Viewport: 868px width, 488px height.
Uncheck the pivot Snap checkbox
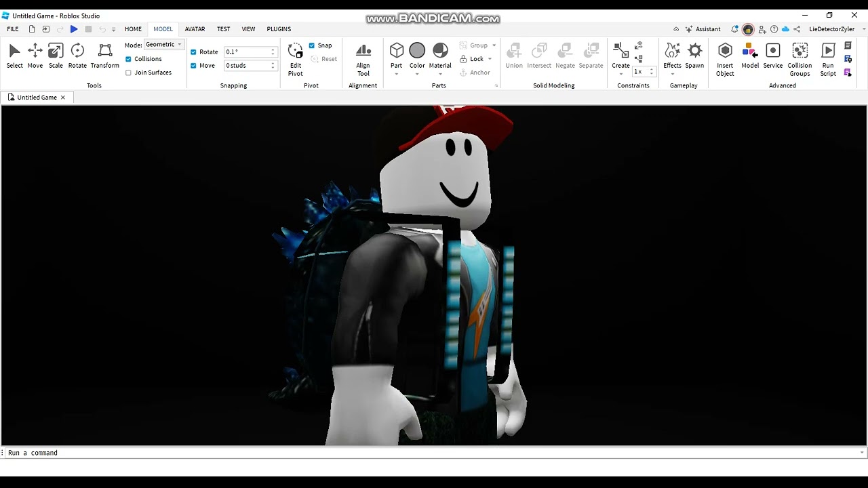312,45
